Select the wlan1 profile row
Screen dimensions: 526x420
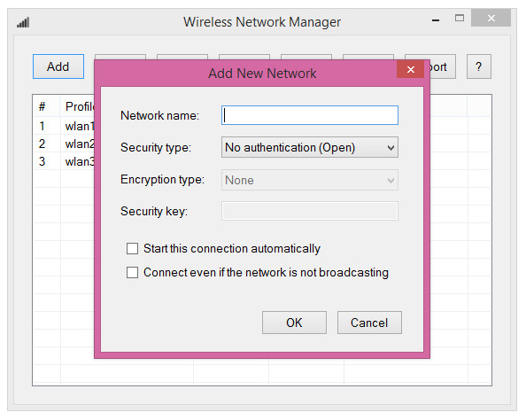tap(64, 126)
